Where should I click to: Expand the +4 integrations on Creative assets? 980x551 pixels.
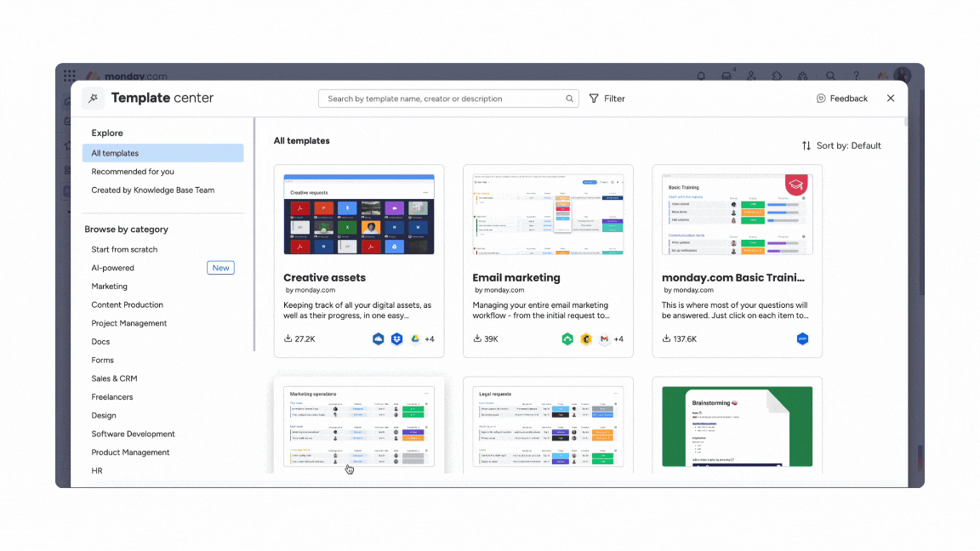(x=429, y=339)
